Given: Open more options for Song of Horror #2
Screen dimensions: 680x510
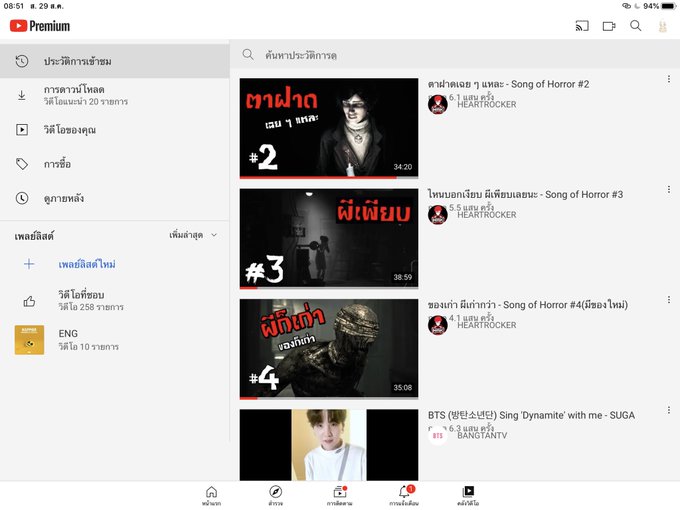Looking at the screenshot, I should click(x=669, y=79).
